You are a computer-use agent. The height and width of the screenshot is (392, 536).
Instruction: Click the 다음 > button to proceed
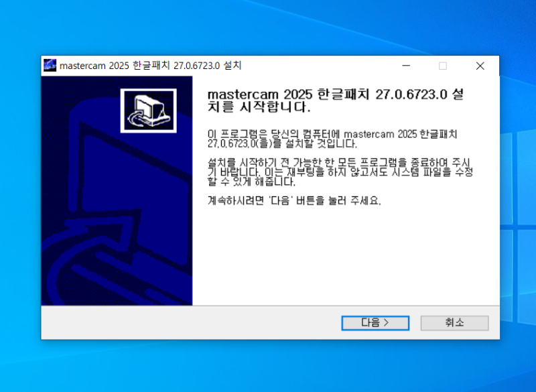tap(375, 323)
